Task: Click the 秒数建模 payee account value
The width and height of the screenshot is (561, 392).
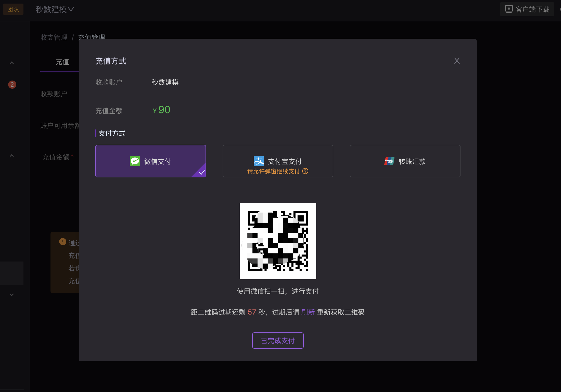Action: [x=165, y=82]
